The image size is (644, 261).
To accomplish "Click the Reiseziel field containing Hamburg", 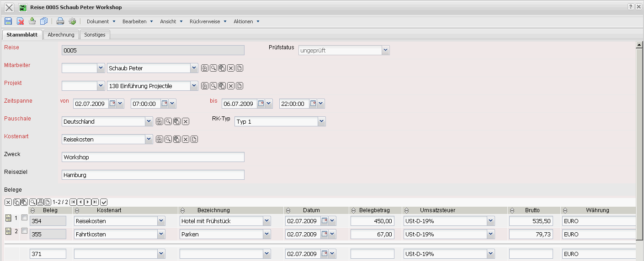I will 153,175.
